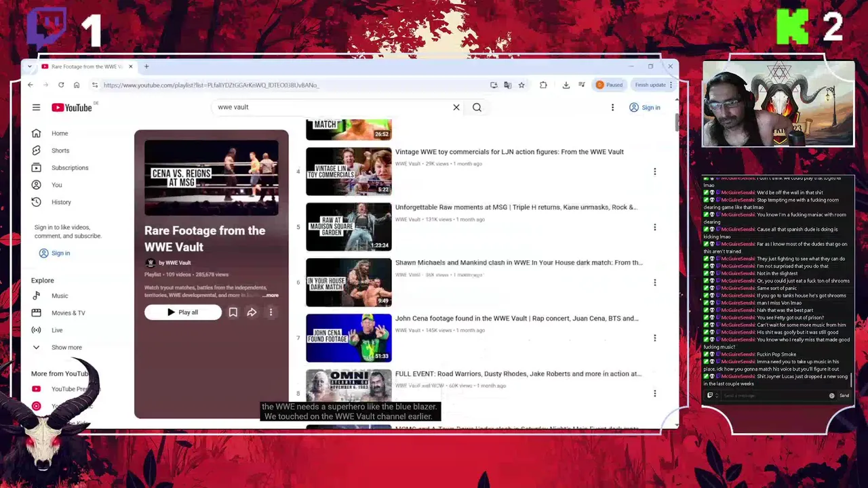Click the chat message input field
This screenshot has width=868, height=488.
tap(773, 396)
